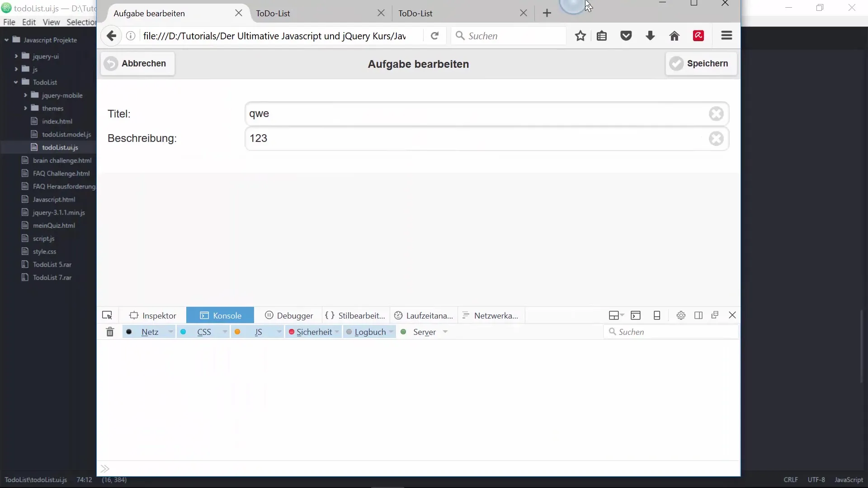
Task: Undock devtools into a separate window
Action: pos(715,315)
